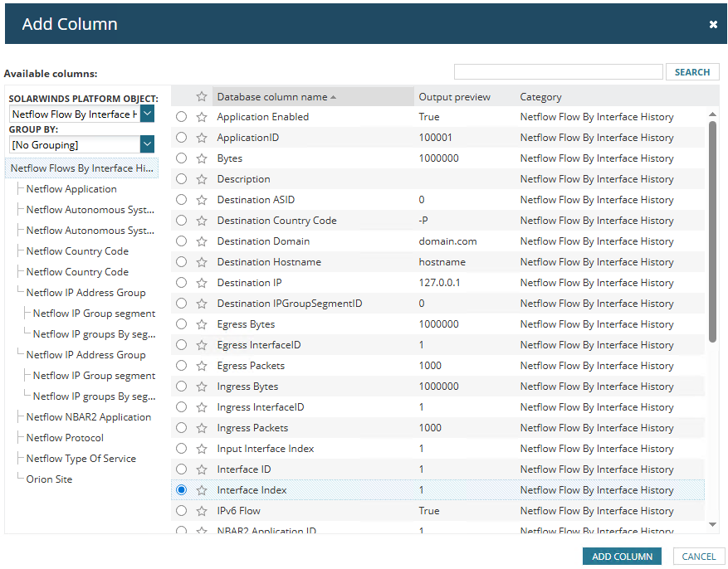This screenshot has width=728, height=569.
Task: Favorite the Application Enabled column star
Action: pyautogui.click(x=202, y=117)
